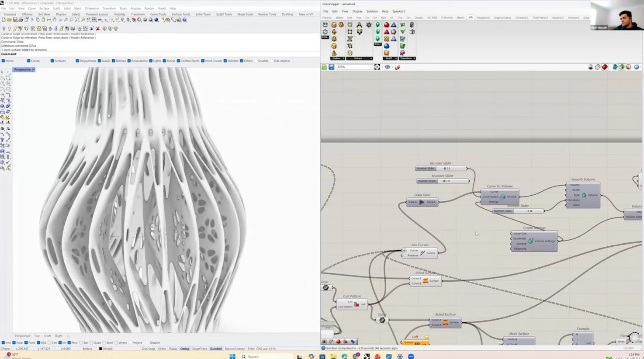Open the 125% zoom level dropdown

coord(370,67)
